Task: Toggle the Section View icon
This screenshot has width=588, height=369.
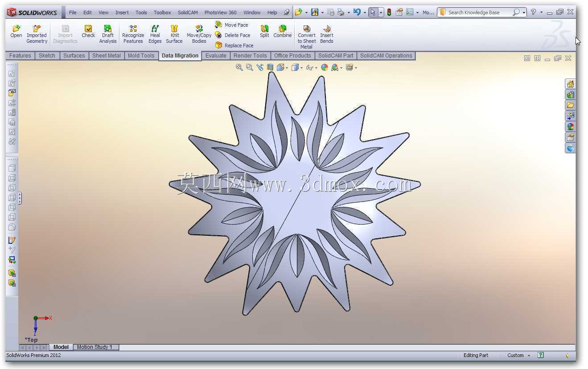Action: pyautogui.click(x=270, y=67)
